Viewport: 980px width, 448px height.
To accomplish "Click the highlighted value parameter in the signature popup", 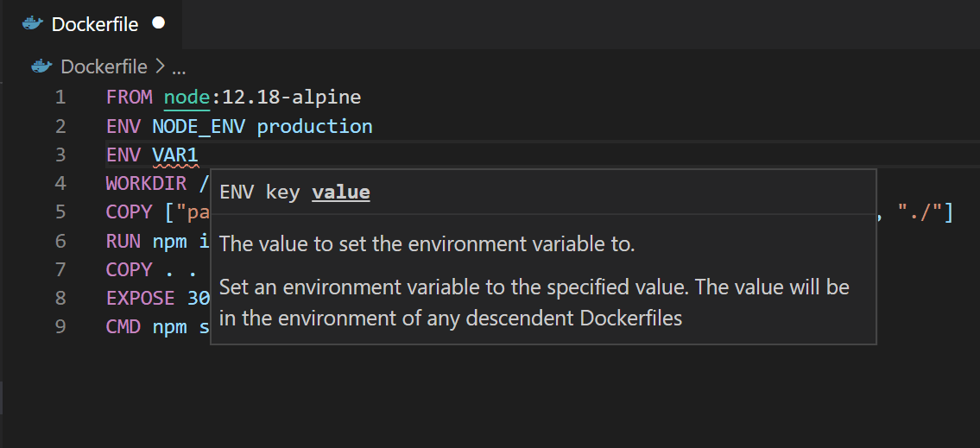I will coord(340,192).
